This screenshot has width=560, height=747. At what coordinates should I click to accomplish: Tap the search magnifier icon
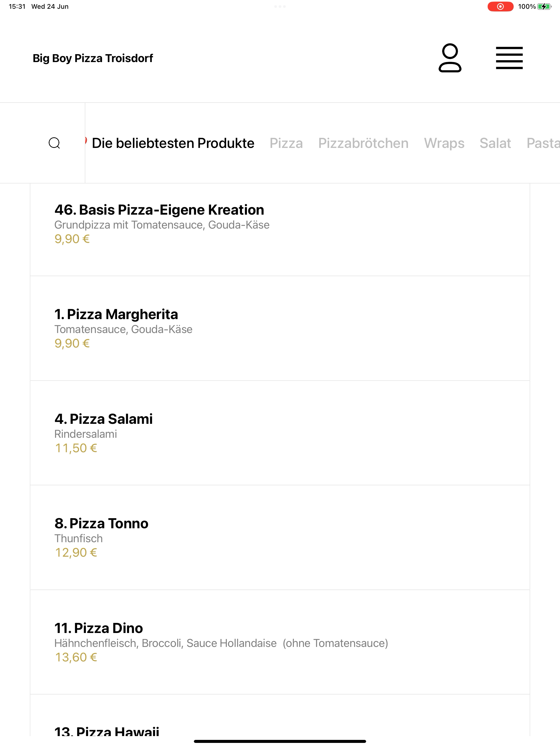(x=54, y=143)
